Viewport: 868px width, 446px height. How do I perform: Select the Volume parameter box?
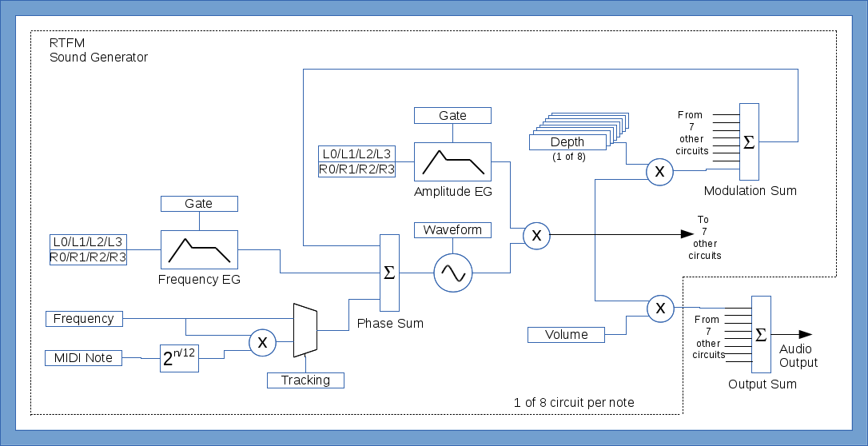click(x=566, y=335)
